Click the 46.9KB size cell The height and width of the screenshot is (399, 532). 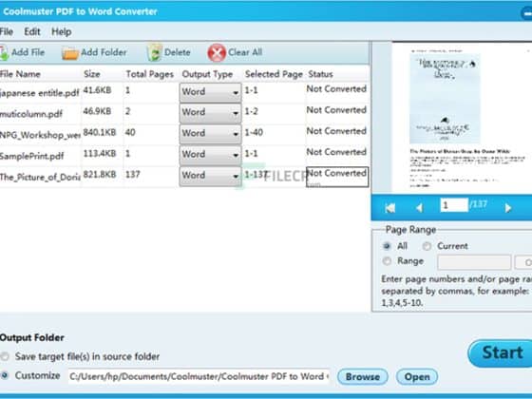click(x=97, y=111)
